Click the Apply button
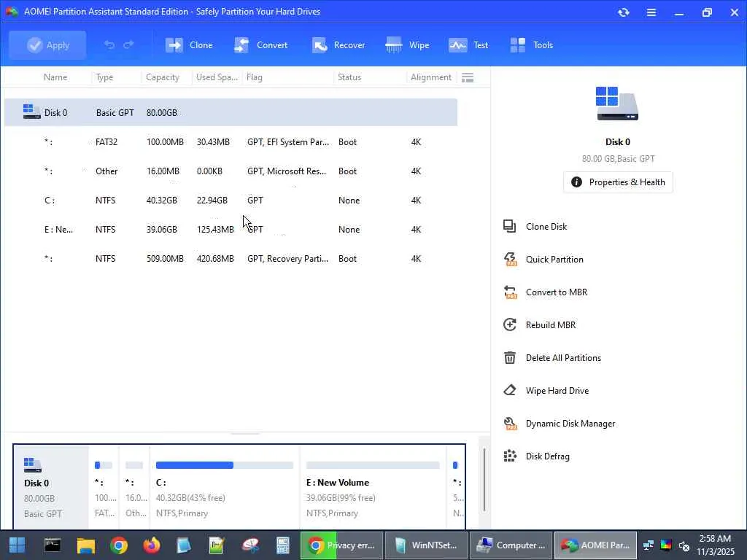Screen dimensions: 747x560 [x=47, y=45]
